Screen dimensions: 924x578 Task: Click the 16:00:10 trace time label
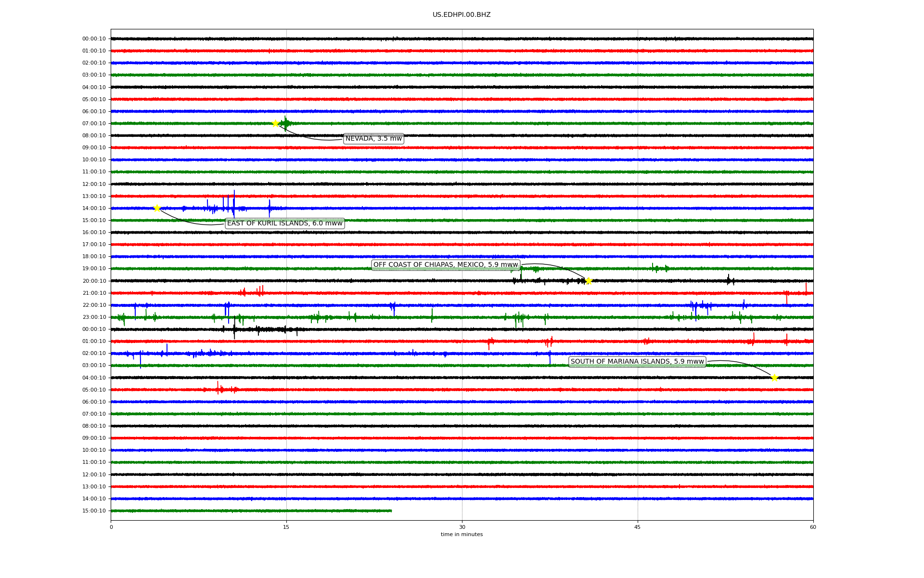94,233
